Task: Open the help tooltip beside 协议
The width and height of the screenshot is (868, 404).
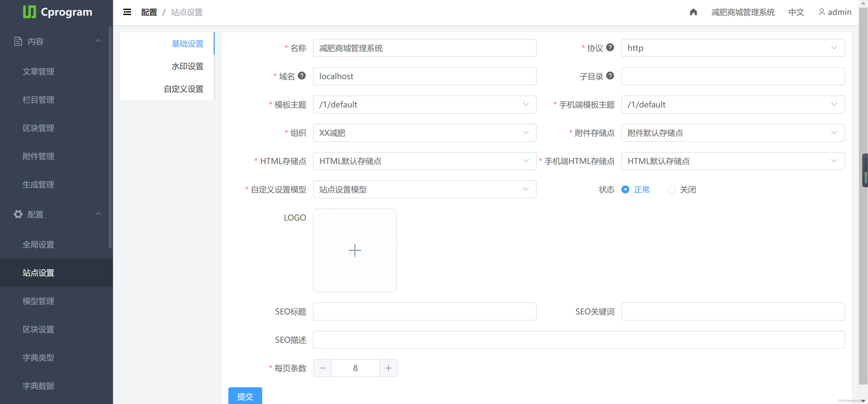Action: coord(610,47)
